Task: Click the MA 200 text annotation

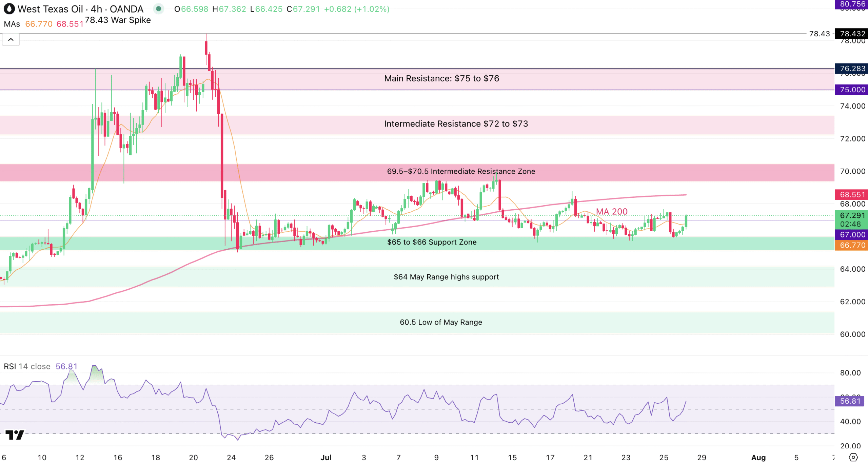Action: (612, 211)
